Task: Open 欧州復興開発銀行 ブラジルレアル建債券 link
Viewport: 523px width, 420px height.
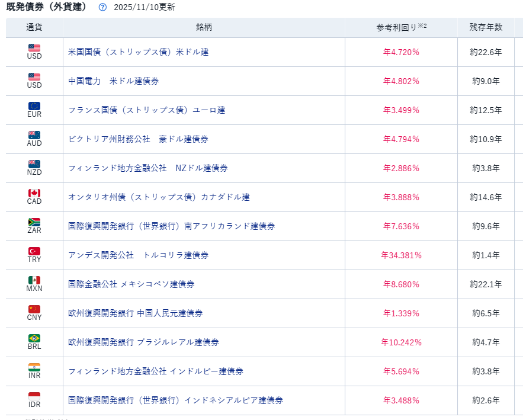Action: (143, 342)
